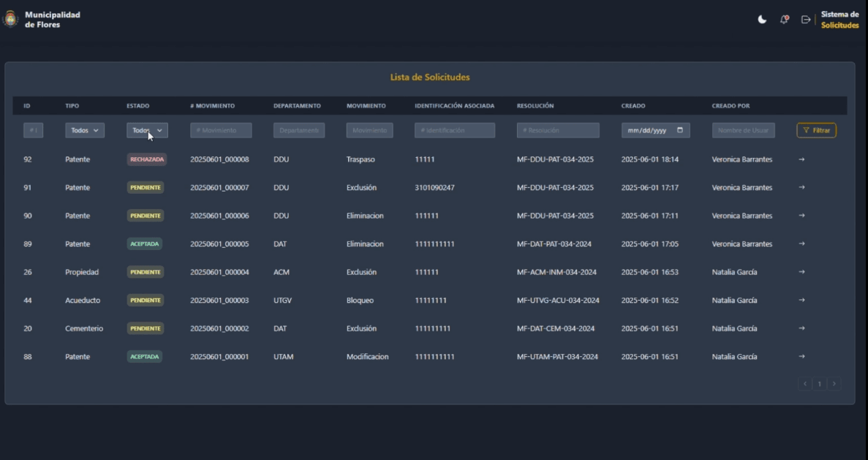
Task: Click the Filtrar button
Action: 817,130
